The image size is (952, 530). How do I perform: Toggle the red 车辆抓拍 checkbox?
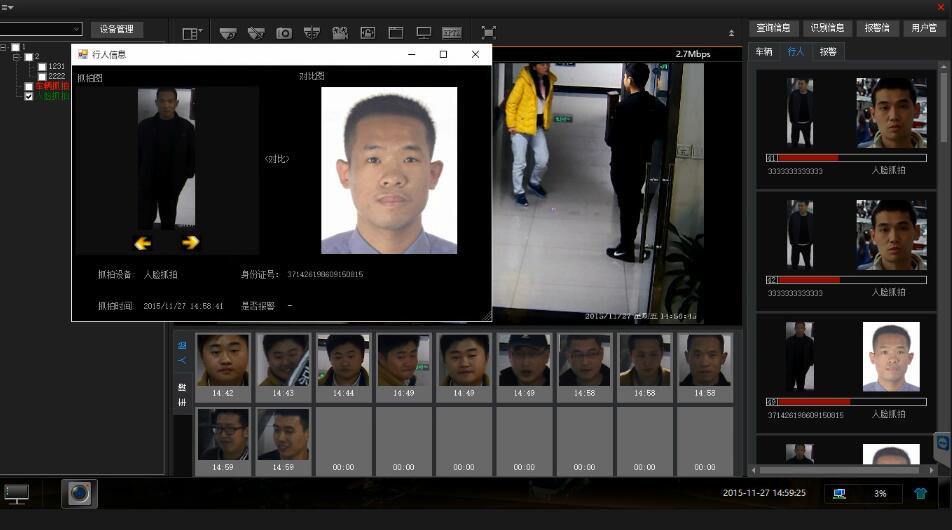(29, 87)
